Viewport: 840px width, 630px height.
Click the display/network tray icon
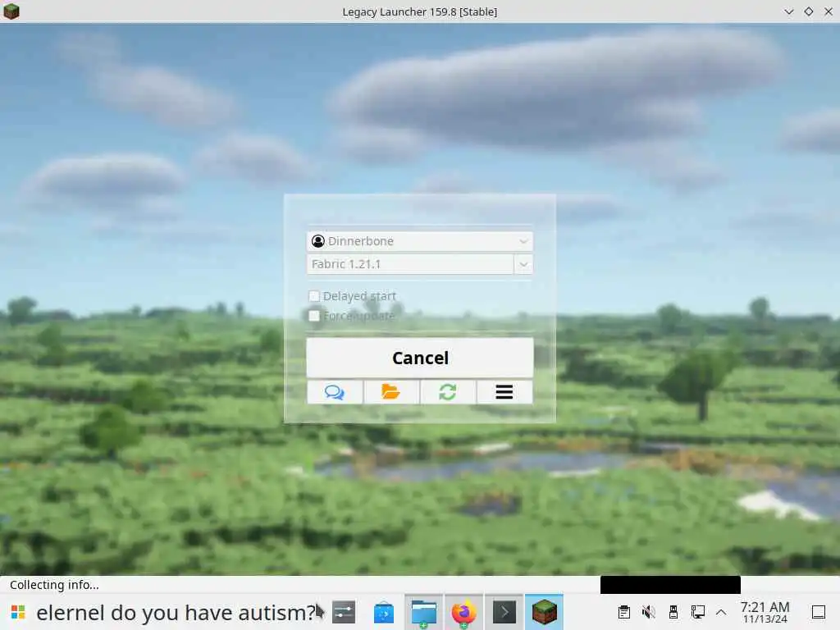coord(697,612)
